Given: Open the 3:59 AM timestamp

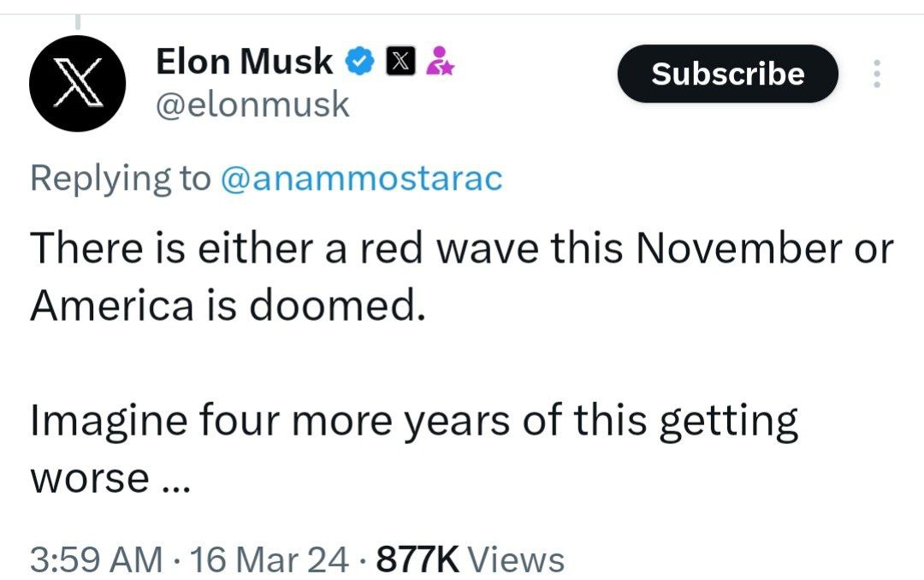Looking at the screenshot, I should click(x=96, y=559).
